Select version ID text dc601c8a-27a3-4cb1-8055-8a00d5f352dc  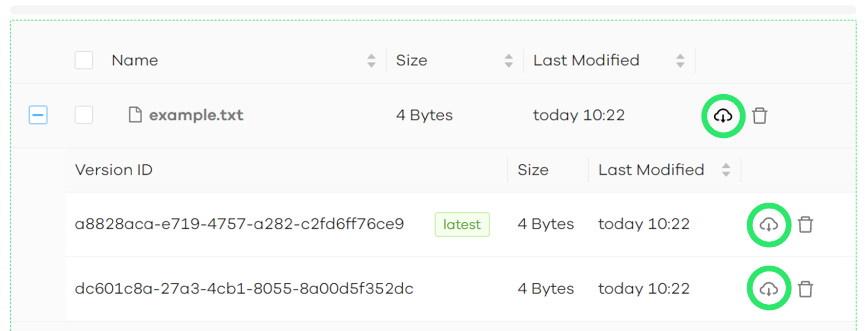[x=244, y=289]
